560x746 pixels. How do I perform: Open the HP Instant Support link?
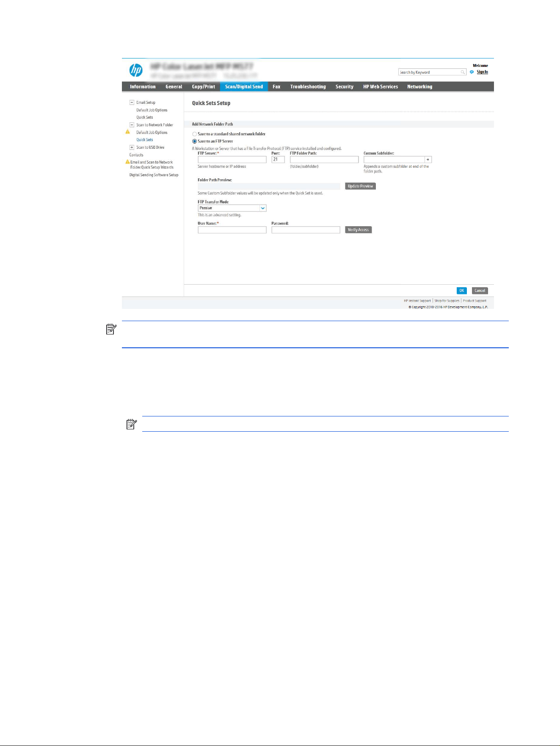tap(417, 301)
